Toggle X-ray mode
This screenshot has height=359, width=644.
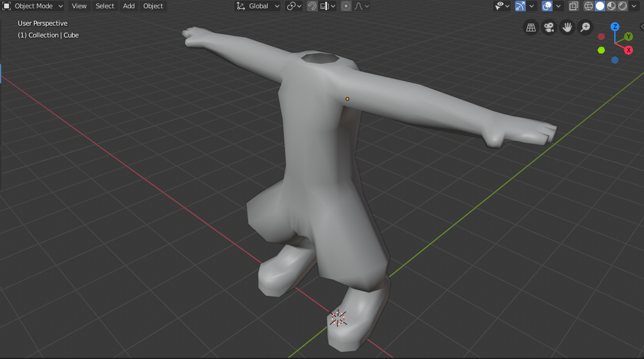pyautogui.click(x=573, y=6)
